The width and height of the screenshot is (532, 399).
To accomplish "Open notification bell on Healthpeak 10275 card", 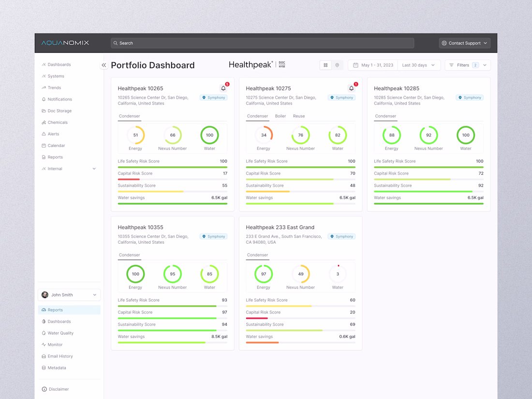I will (352, 88).
